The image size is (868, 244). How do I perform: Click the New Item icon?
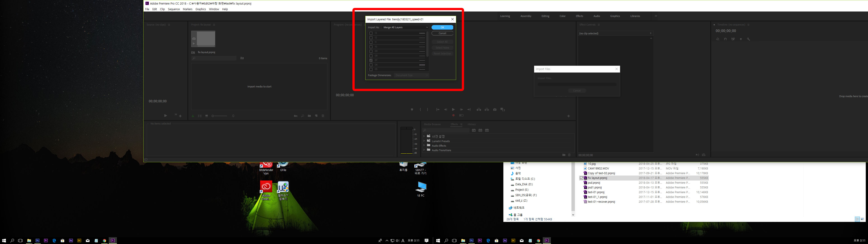click(316, 116)
